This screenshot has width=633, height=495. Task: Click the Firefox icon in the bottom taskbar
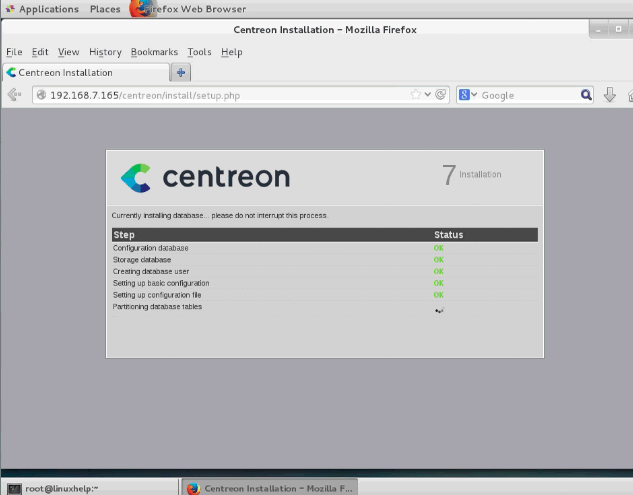(x=194, y=489)
